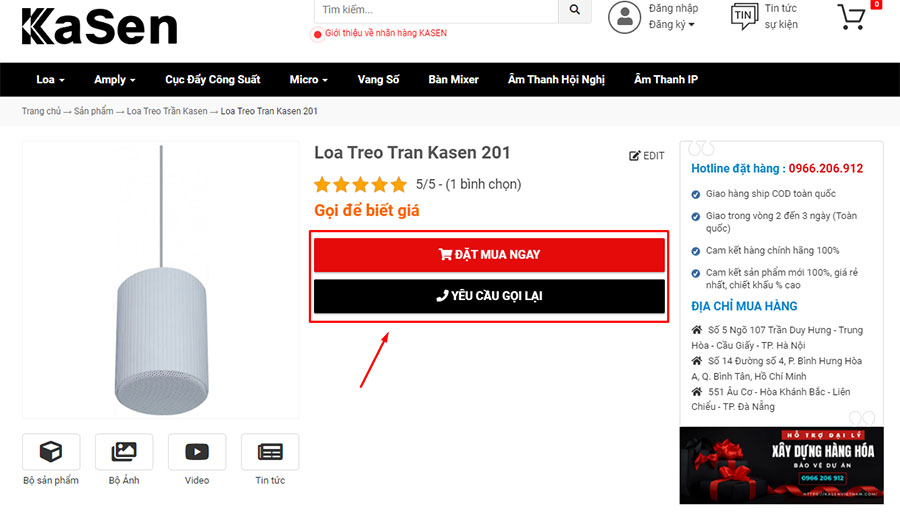Open the Vang Số menu item
900x519 pixels.
(x=378, y=80)
